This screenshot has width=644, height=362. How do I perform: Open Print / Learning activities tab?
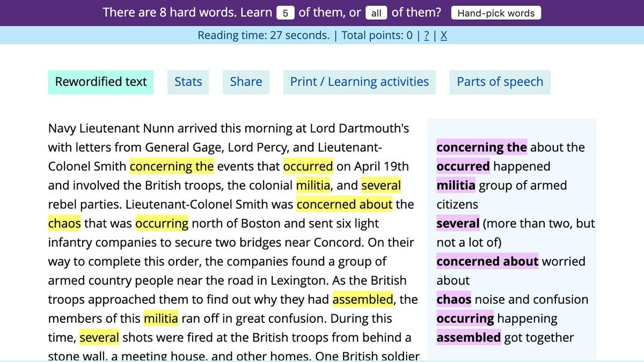tap(360, 82)
